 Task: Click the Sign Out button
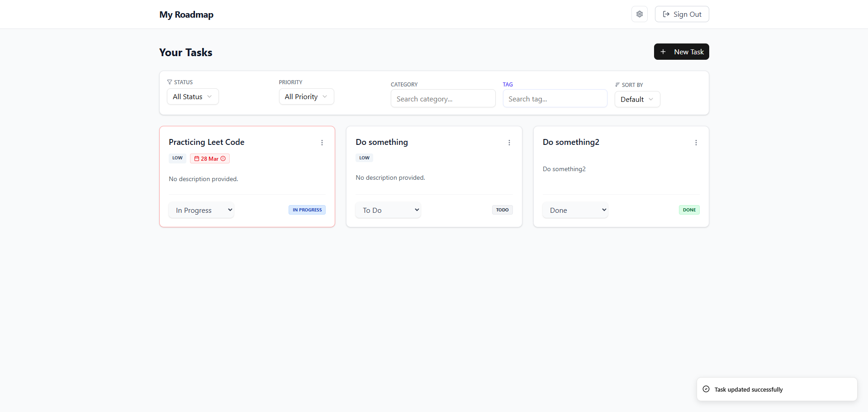[x=682, y=14]
